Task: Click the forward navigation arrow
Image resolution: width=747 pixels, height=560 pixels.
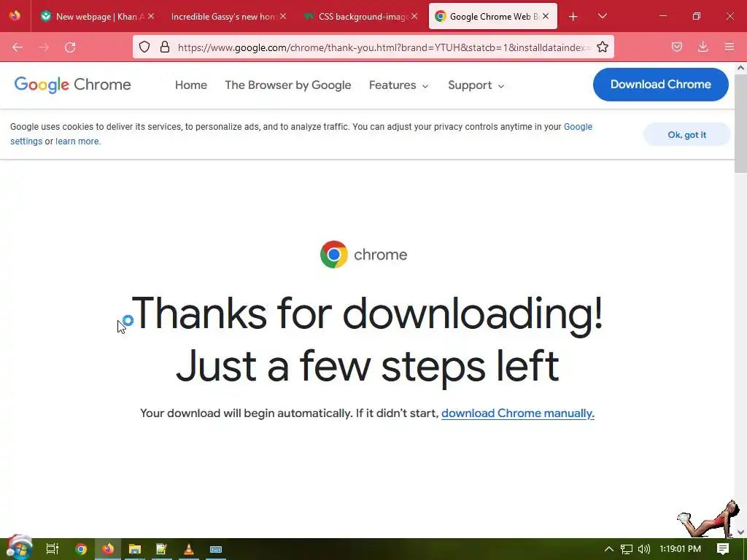Action: coord(44,47)
